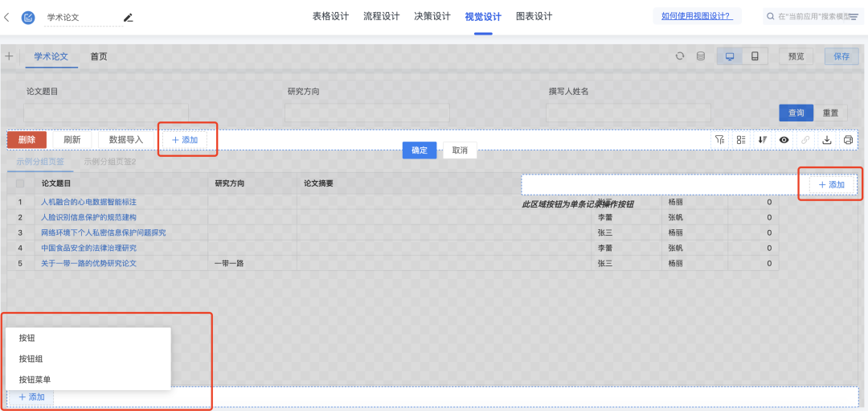The height and width of the screenshot is (411, 868).
Task: Click the printer icon
Action: pyautogui.click(x=848, y=140)
